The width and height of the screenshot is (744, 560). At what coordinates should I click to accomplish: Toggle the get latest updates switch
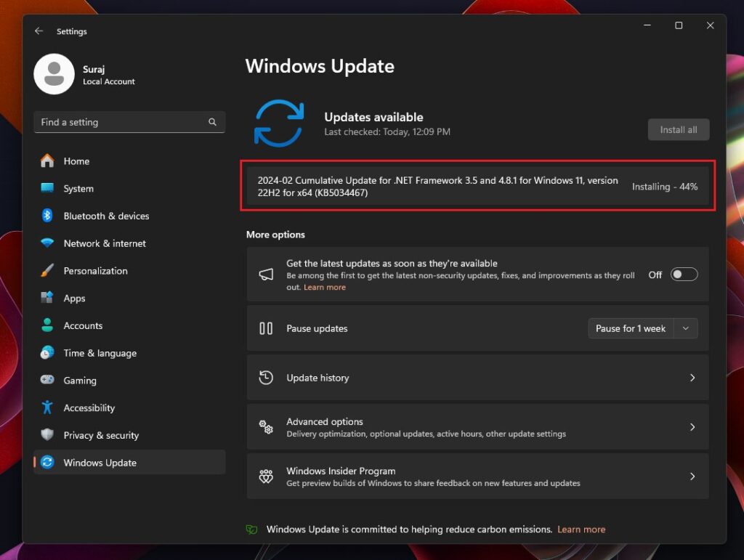tap(684, 275)
